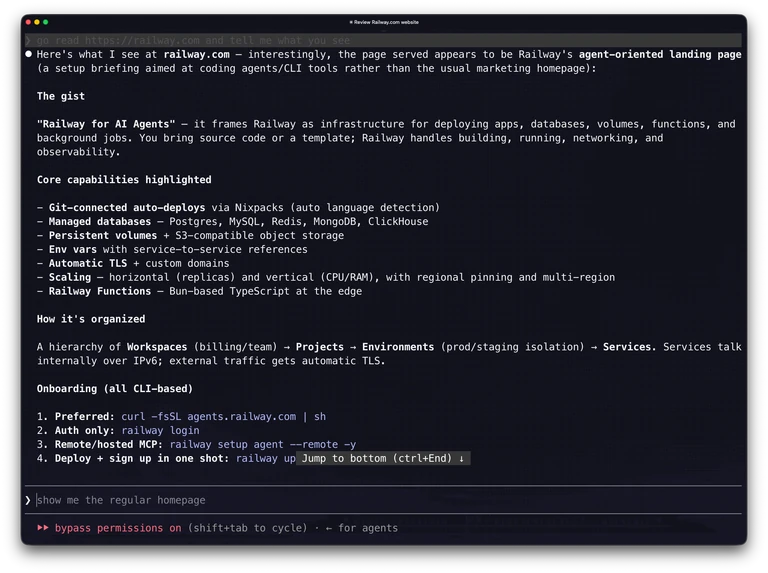Click the 'Jump to bottom (ctrl+End)' button
The height and width of the screenshot is (573, 768).
click(383, 458)
